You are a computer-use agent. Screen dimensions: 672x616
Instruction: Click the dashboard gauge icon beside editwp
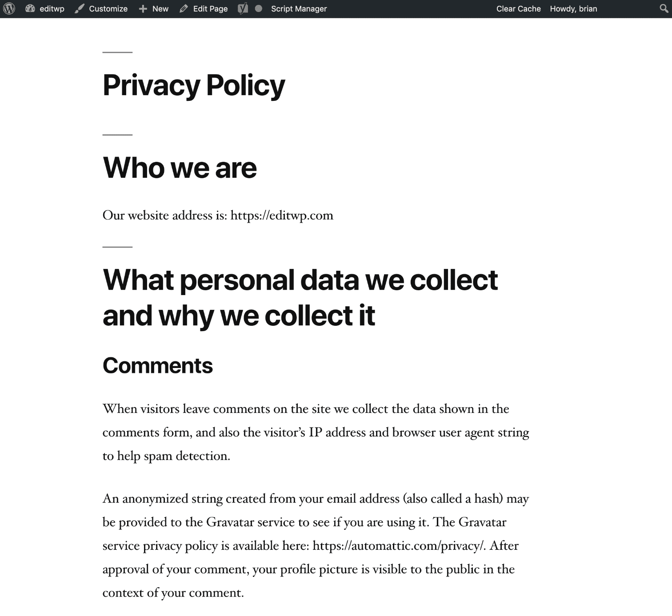click(x=31, y=8)
